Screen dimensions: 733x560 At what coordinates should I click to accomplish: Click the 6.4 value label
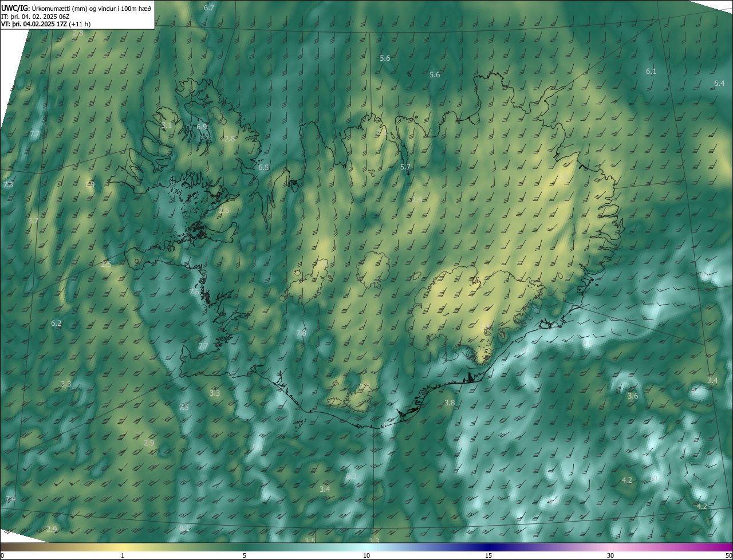pyautogui.click(x=719, y=83)
